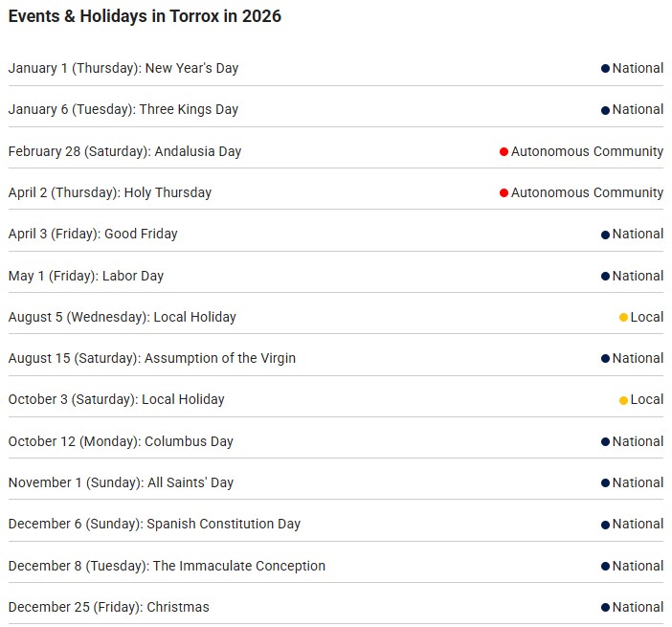Click the blue dot next to Labor Day
The width and height of the screenshot is (672, 627).
[605, 277]
